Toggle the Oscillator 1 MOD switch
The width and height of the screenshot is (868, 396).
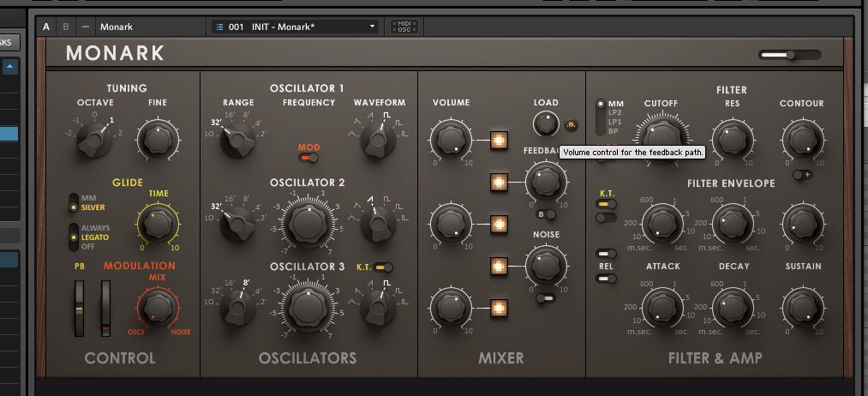(x=308, y=159)
